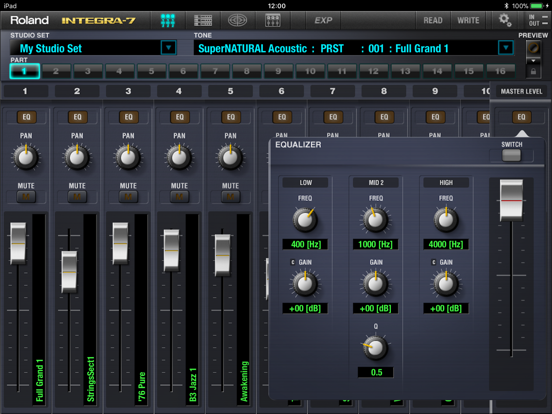Open the Motional Surround icon

pyautogui.click(x=238, y=20)
